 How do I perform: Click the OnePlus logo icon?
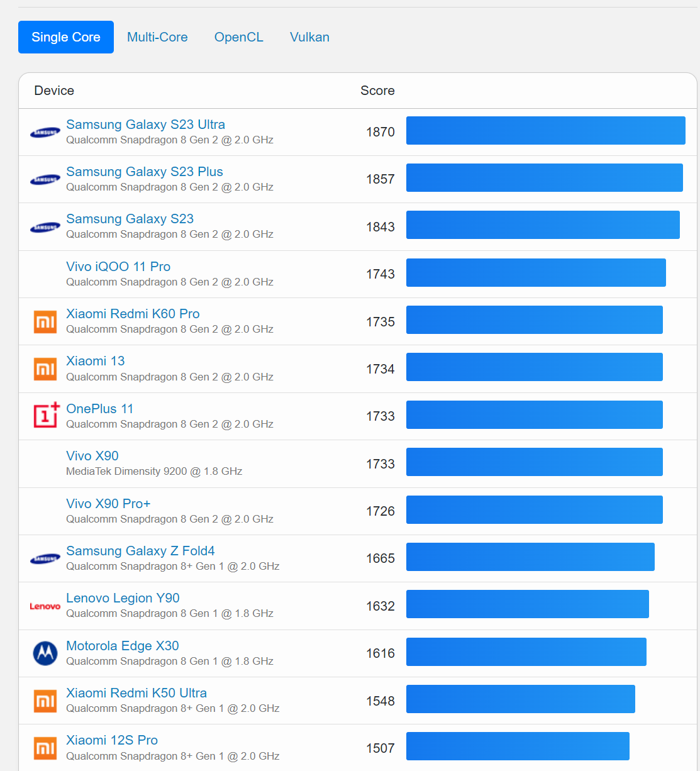pos(46,416)
